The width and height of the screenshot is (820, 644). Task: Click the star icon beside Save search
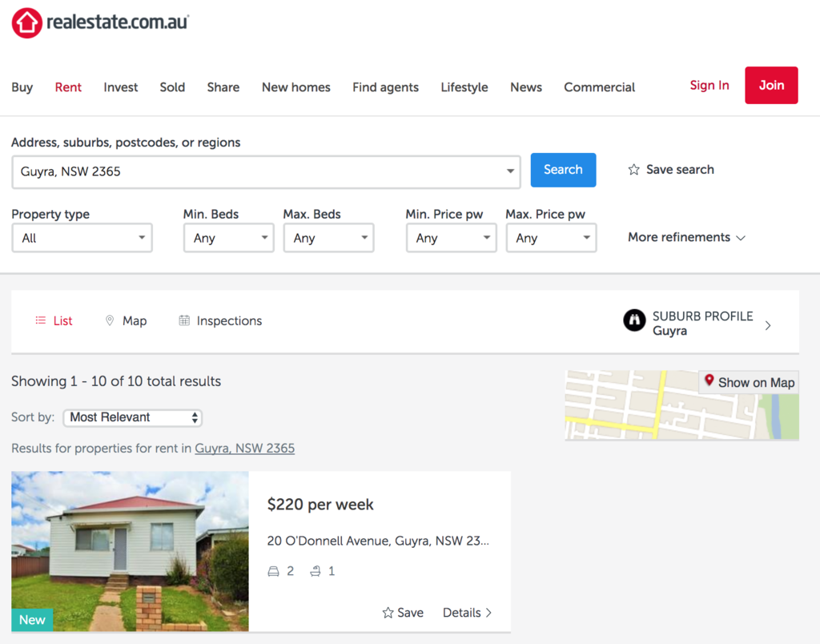point(633,170)
